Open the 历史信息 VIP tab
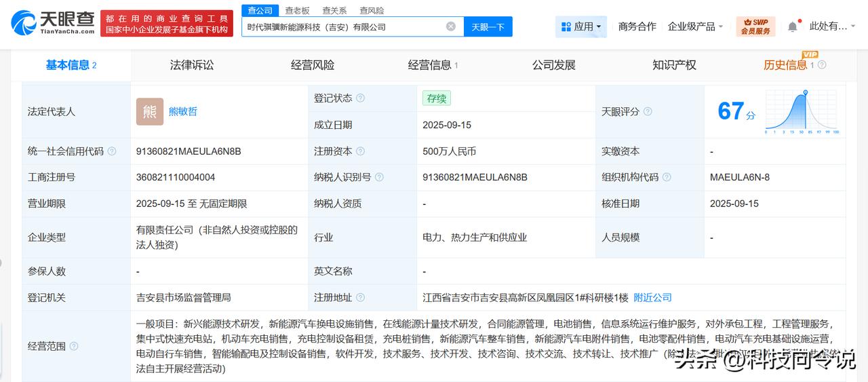The width and height of the screenshot is (868, 382). 785,65
